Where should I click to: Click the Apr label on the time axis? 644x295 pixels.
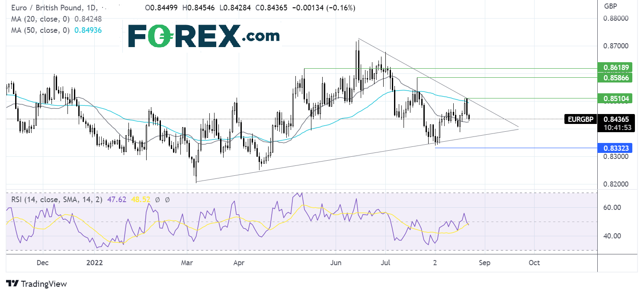coord(239,262)
